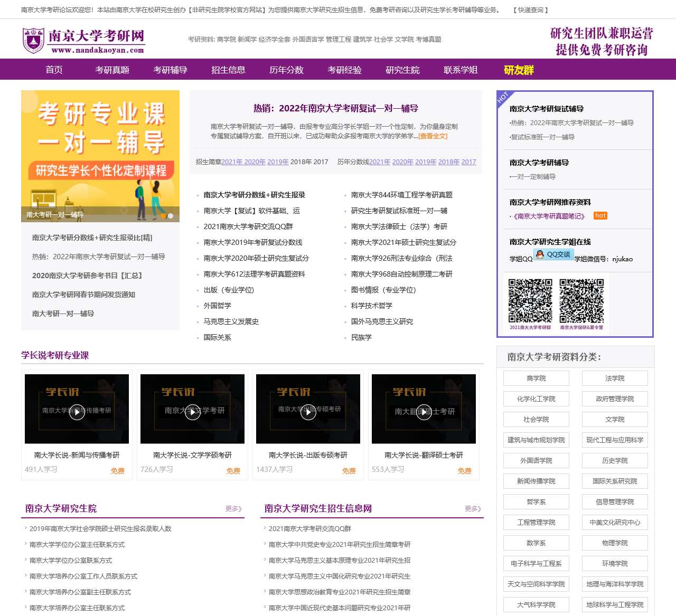Open the 历年分数 navigation menu
This screenshot has width=676, height=616.
(286, 69)
